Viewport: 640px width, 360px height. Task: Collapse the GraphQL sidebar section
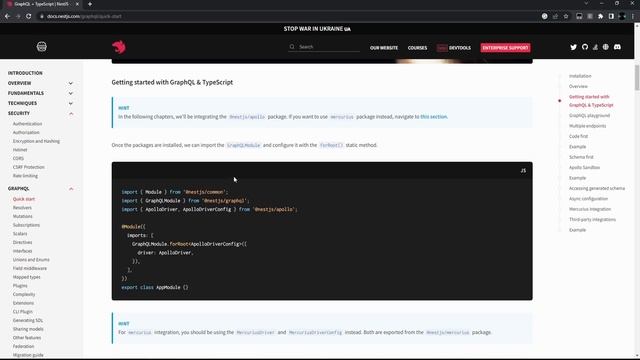[x=71, y=189]
